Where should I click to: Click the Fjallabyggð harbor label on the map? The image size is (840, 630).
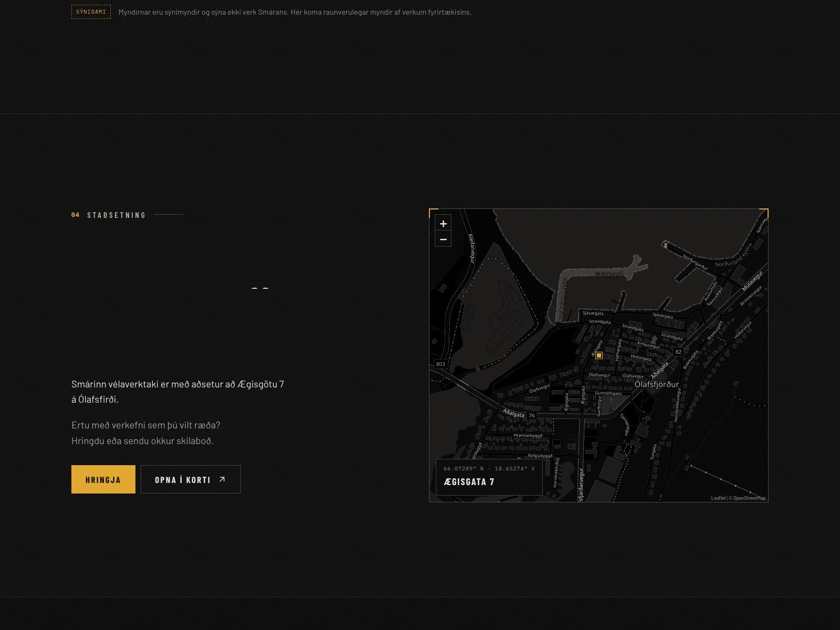coord(608,275)
